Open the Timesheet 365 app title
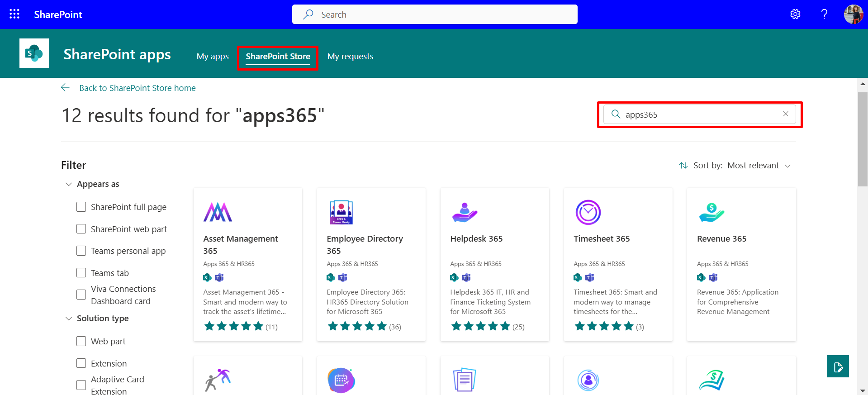Image resolution: width=868 pixels, height=395 pixels. tap(602, 238)
